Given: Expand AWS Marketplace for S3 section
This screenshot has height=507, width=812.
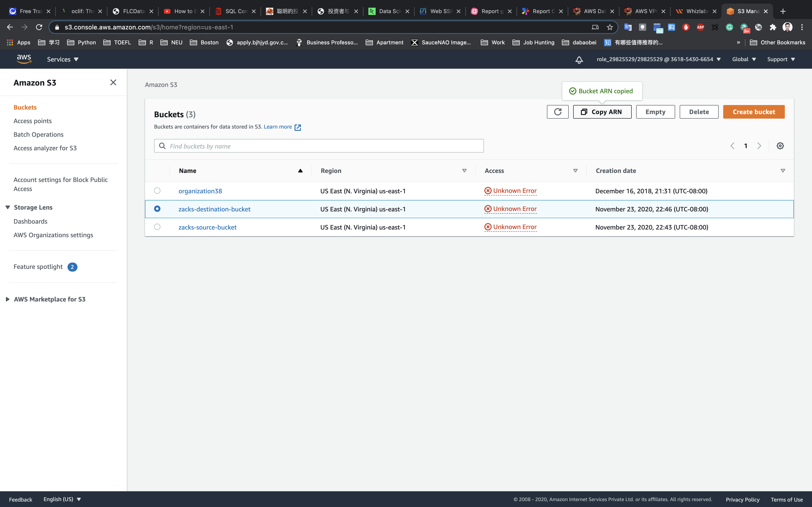Looking at the screenshot, I should [x=8, y=299].
